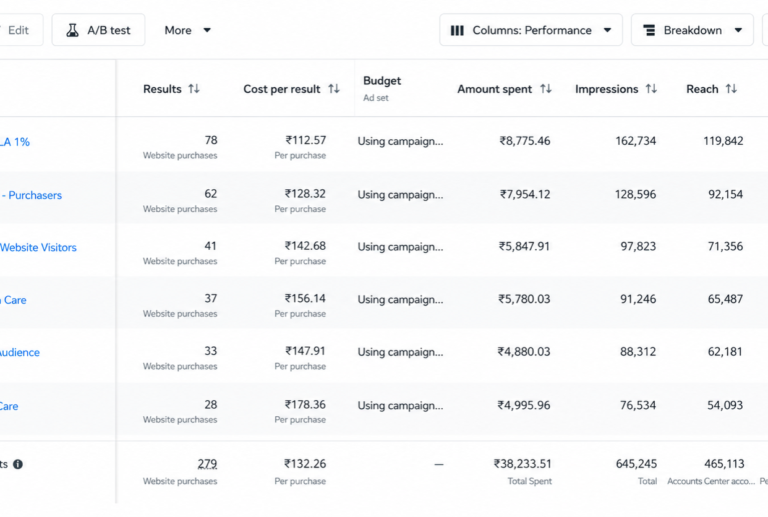Select cost per result ₹128.32
Screen dimensions: 768x517
tap(305, 194)
